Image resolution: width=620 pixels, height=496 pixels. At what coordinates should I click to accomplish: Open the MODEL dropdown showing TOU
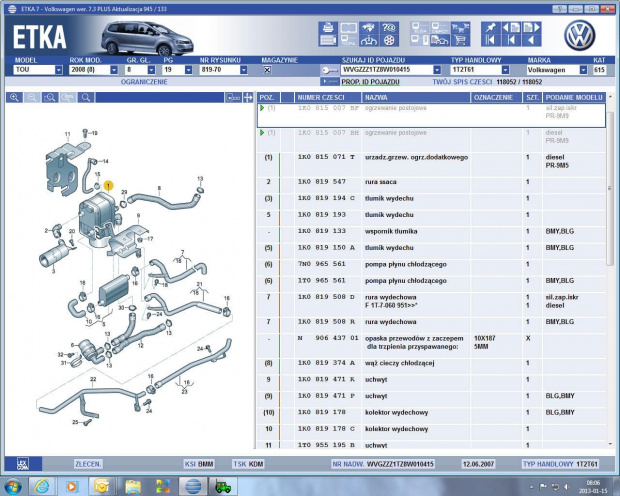(x=59, y=70)
